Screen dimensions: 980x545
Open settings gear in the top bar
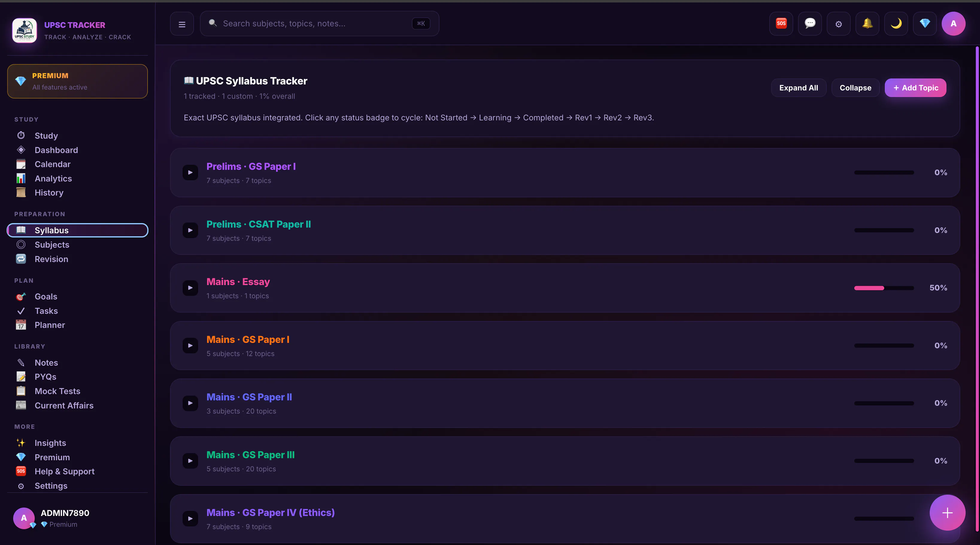pyautogui.click(x=838, y=24)
